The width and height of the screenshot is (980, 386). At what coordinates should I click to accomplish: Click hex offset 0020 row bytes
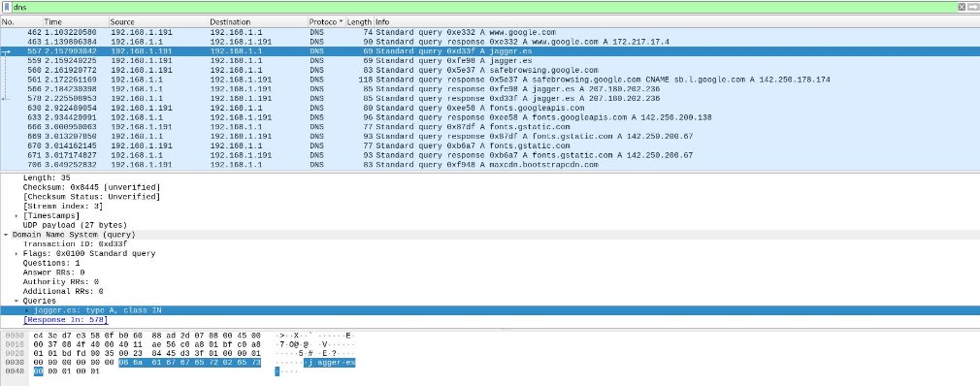coord(147,354)
